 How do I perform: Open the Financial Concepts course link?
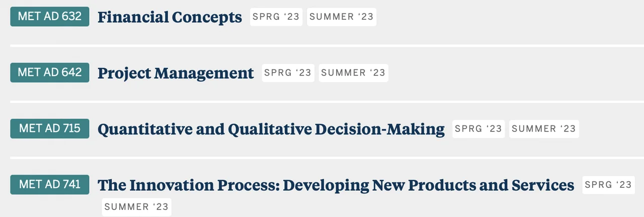[x=170, y=17]
